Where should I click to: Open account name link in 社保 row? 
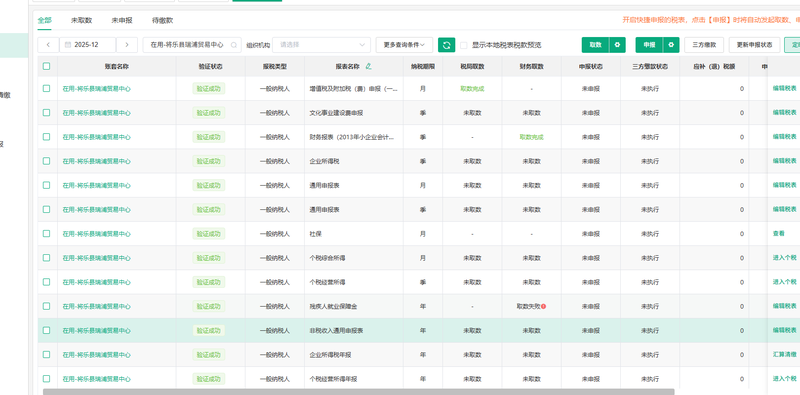tap(96, 234)
